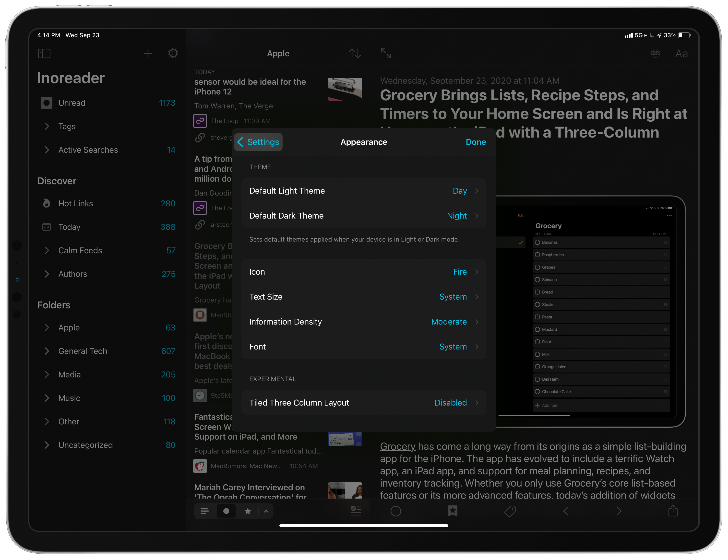The height and width of the screenshot is (560, 728).
Task: Expand the General Tech folder
Action: coord(47,351)
